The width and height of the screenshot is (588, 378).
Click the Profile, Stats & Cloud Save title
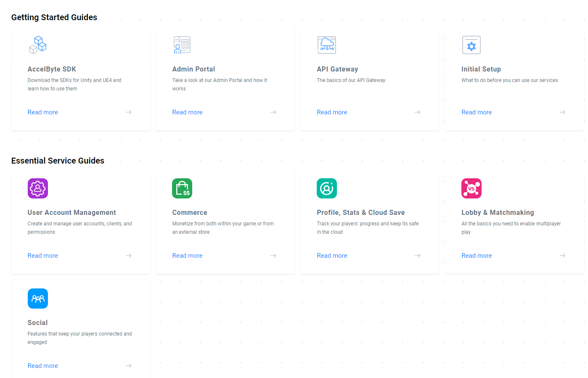tap(361, 213)
